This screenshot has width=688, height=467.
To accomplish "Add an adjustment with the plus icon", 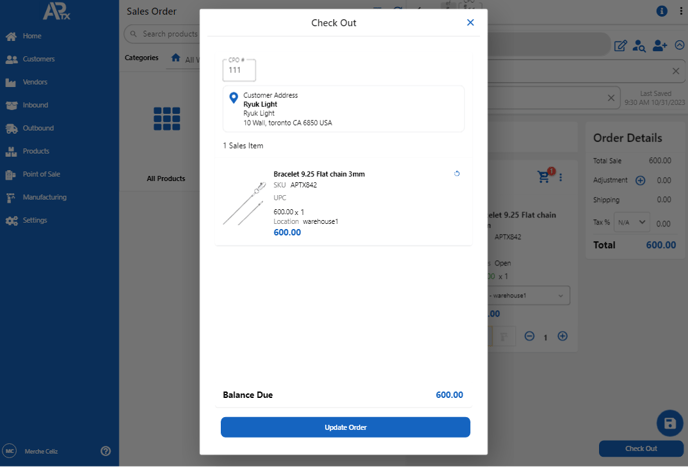I will pyautogui.click(x=640, y=181).
